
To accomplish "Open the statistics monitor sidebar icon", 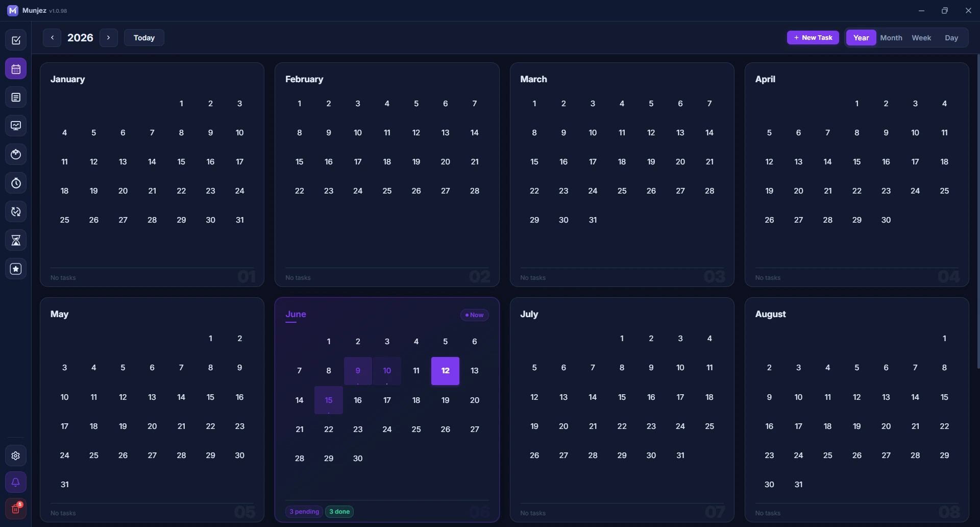I will [16, 126].
